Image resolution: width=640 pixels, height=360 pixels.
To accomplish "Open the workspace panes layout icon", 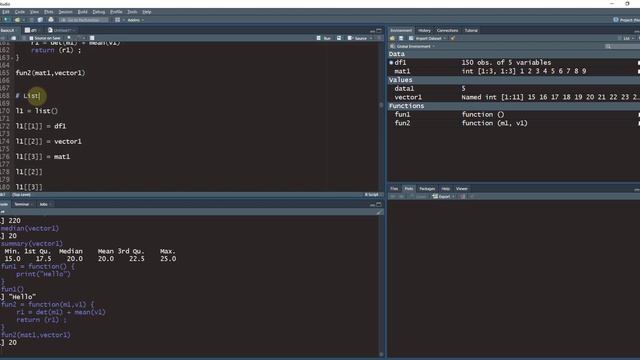I will coord(118,20).
